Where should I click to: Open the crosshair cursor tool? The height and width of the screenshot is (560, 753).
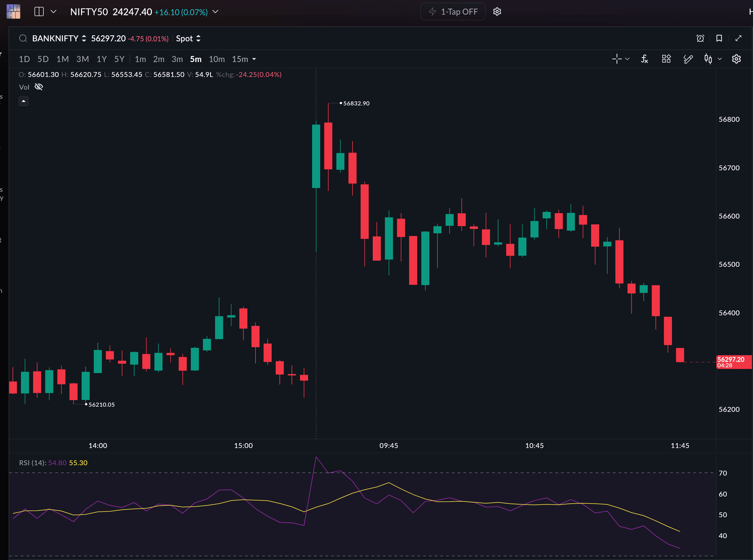pyautogui.click(x=617, y=59)
